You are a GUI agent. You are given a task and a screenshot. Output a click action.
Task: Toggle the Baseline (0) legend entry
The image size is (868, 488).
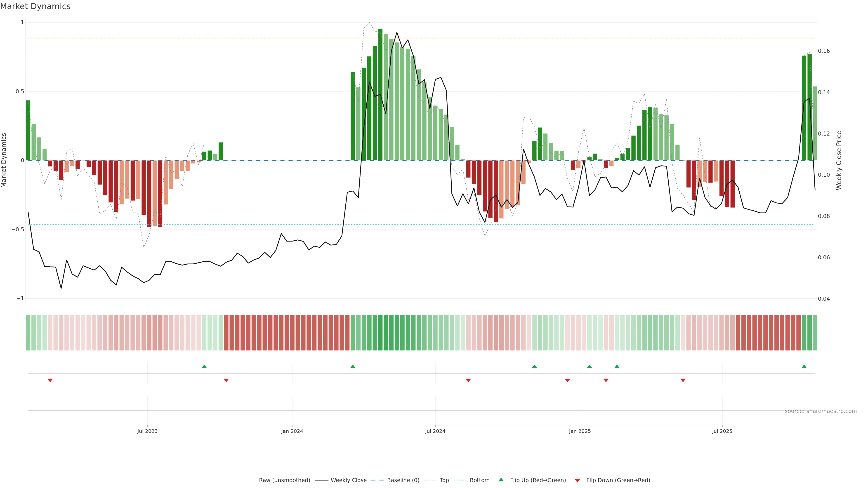(403, 480)
